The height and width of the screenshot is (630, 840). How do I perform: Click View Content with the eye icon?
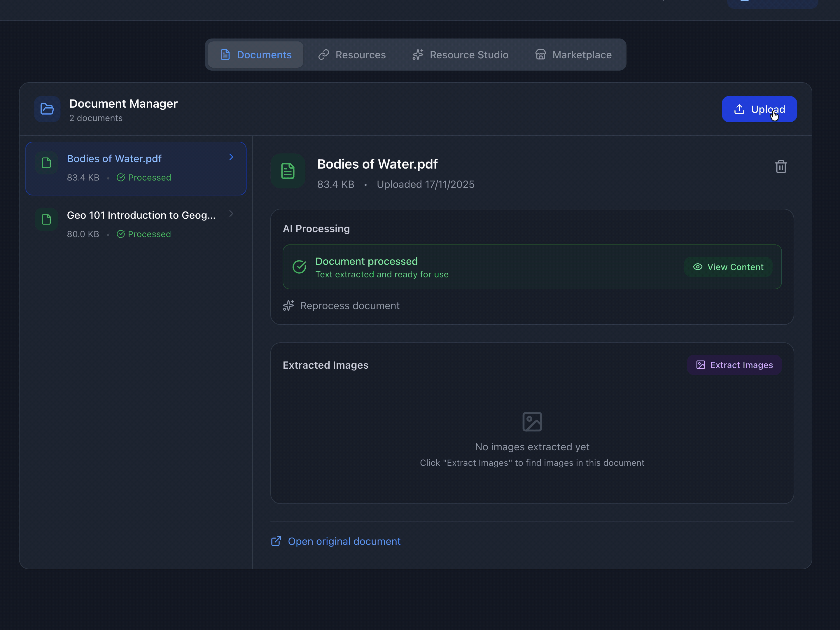728,267
